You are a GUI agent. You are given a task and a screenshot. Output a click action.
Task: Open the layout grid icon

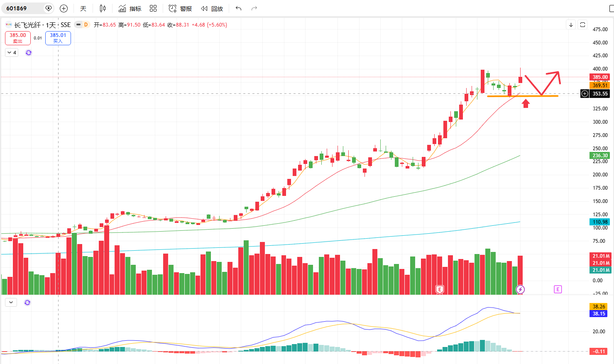point(153,8)
